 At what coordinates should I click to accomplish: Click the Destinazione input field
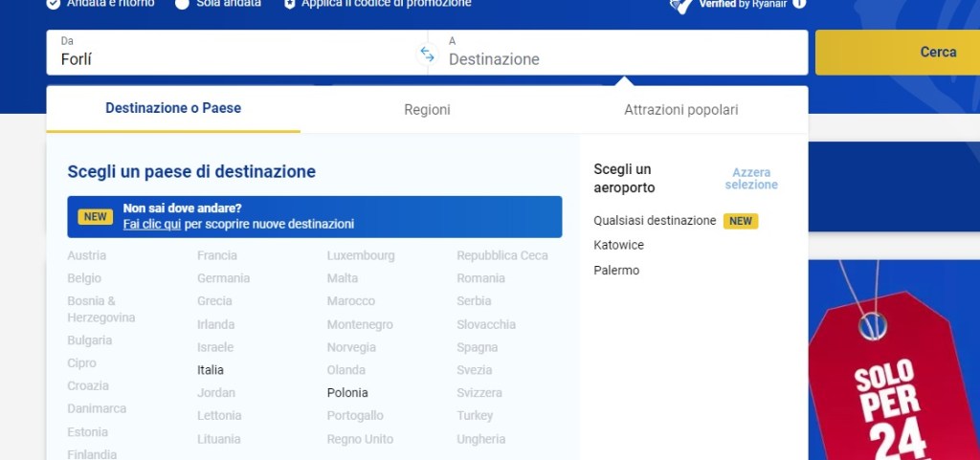(x=622, y=58)
